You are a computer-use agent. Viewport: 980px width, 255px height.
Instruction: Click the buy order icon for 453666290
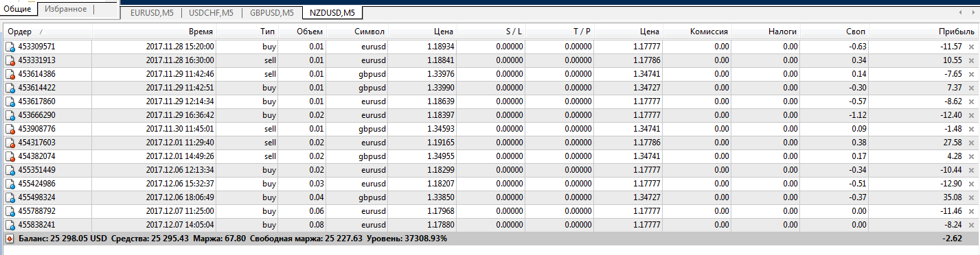click(x=10, y=115)
